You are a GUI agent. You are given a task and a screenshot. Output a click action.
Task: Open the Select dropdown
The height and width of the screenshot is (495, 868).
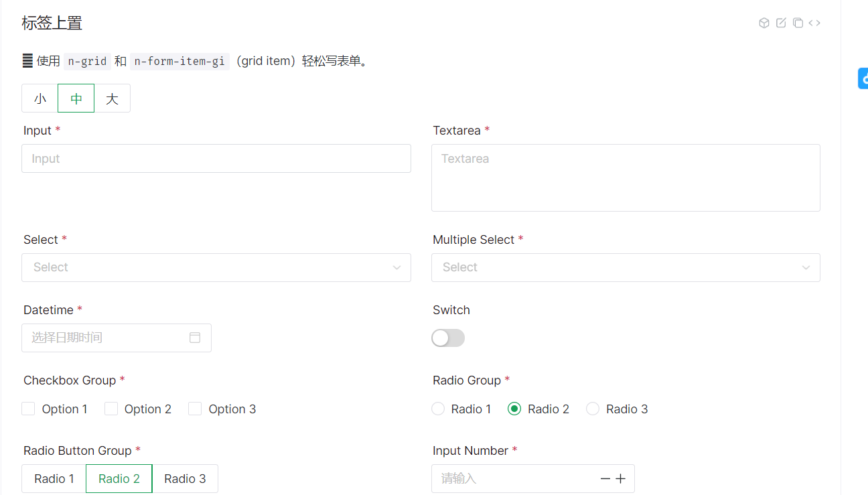[x=216, y=267]
